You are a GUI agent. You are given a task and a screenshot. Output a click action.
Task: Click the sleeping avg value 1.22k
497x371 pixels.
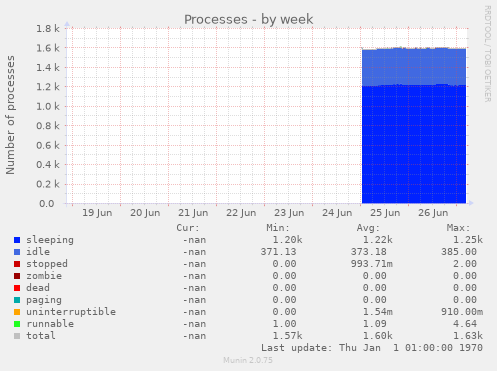378,240
